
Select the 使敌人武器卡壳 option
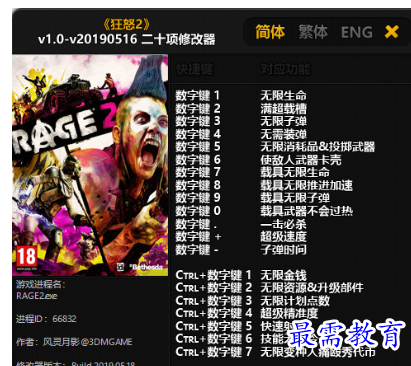pyautogui.click(x=301, y=160)
